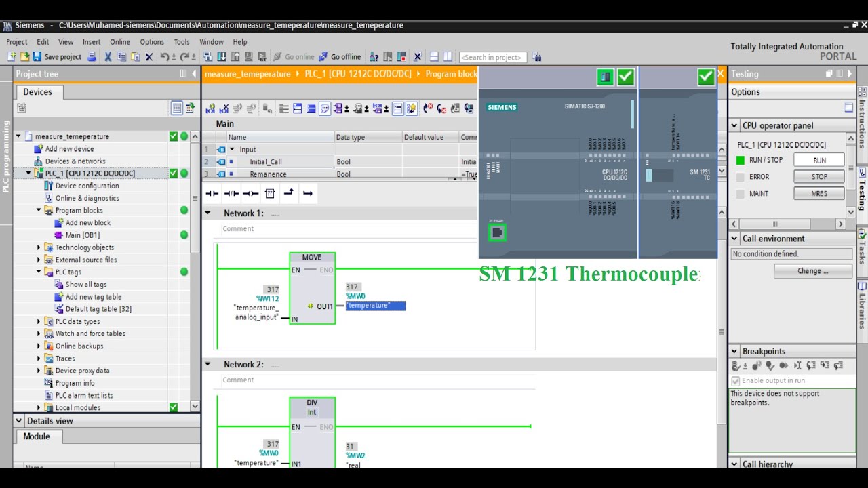Screen dimensions: 868x488
Task: Collapse the Breakpoints section
Action: coord(734,351)
